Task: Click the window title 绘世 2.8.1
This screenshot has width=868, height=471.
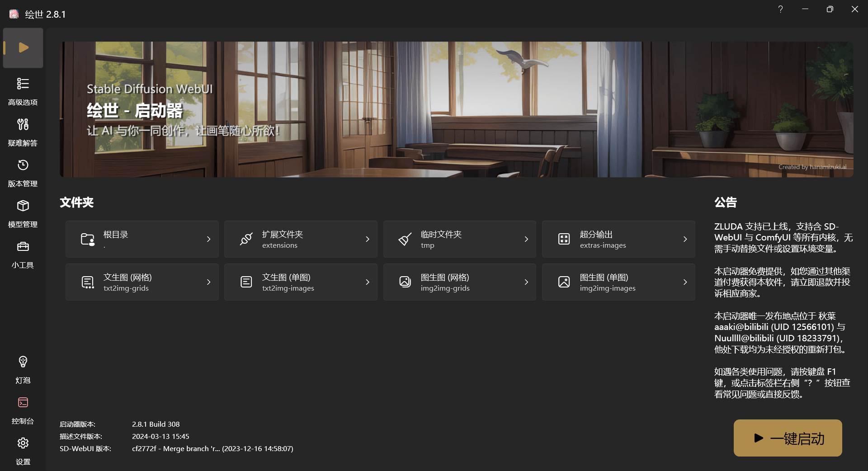Action: (x=46, y=14)
